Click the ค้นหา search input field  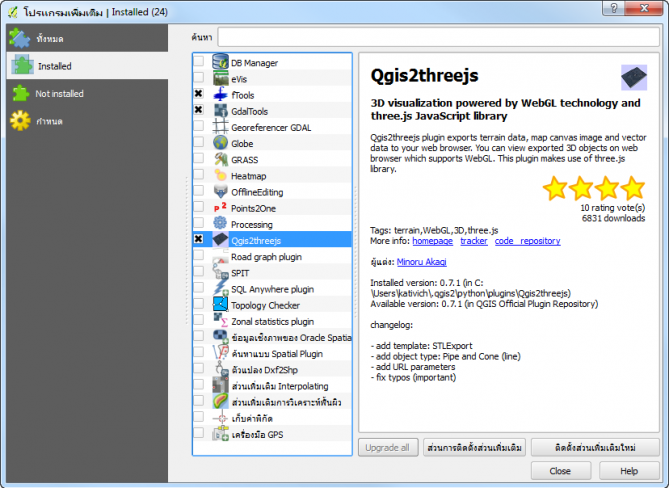coord(439,37)
